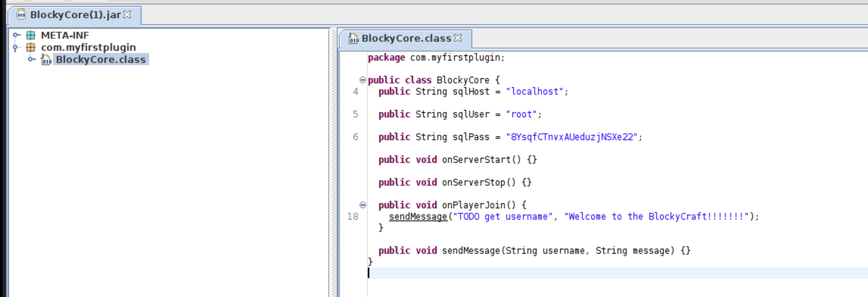
Task: Click the META-INF package icon in the tree
Action: tap(31, 35)
